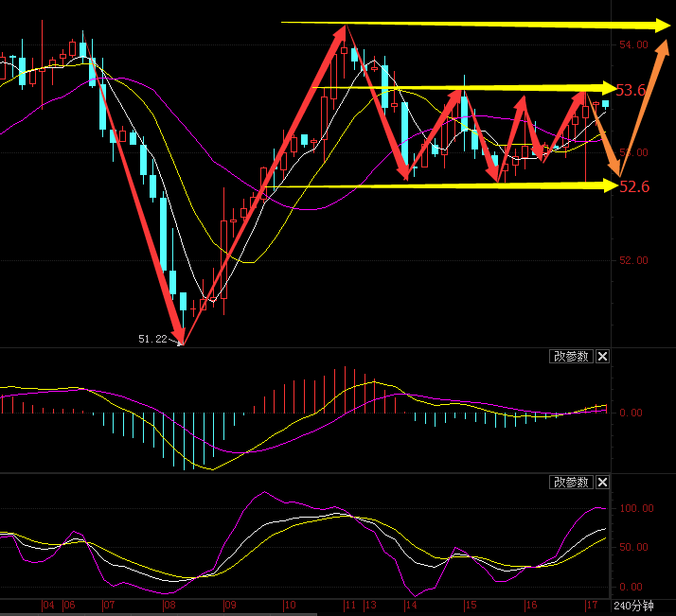Open 改参数 in the bottom oscillator panel

pyautogui.click(x=571, y=483)
